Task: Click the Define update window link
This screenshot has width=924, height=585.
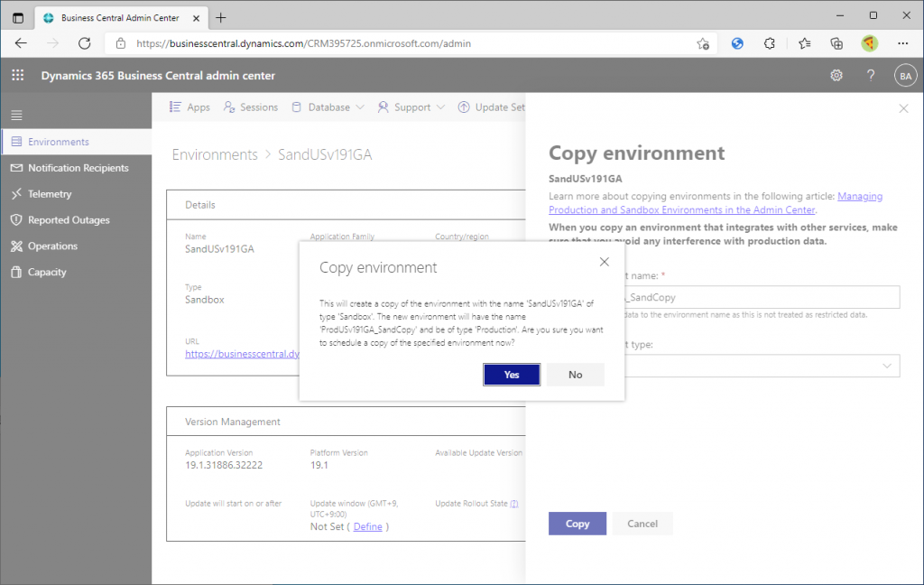Action: 368,526
